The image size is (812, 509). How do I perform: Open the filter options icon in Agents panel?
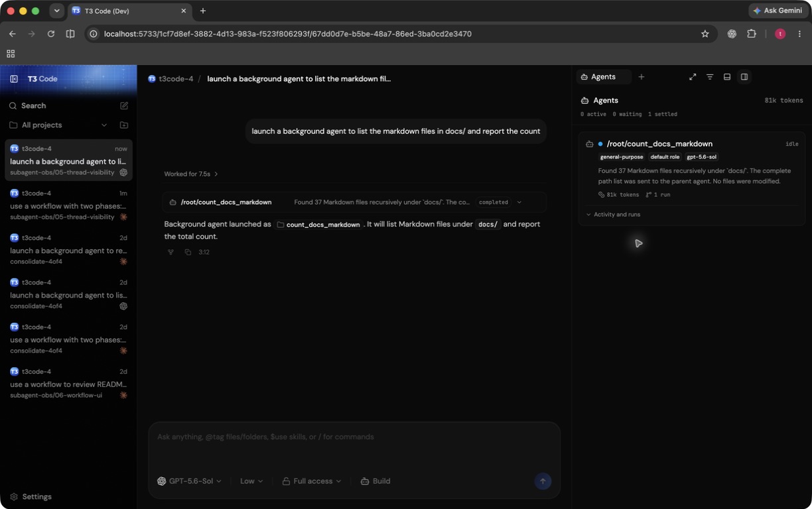point(710,77)
